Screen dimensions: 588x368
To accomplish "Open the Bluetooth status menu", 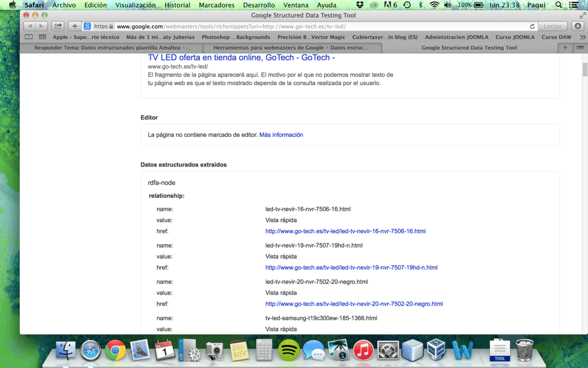I will tap(420, 5).
